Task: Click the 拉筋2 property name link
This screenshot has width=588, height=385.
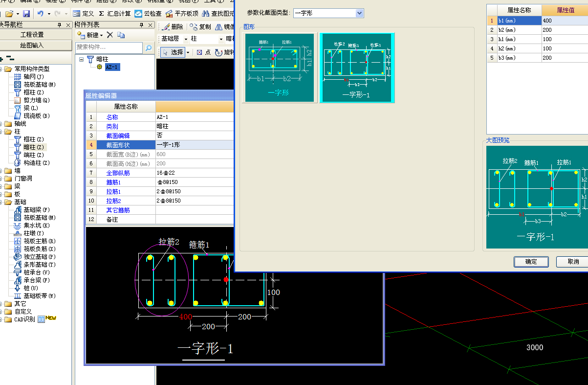Action: click(x=113, y=201)
